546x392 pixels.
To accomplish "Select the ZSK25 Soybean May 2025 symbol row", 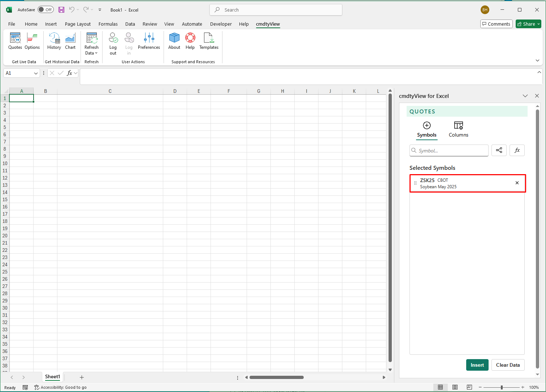I will (x=468, y=183).
